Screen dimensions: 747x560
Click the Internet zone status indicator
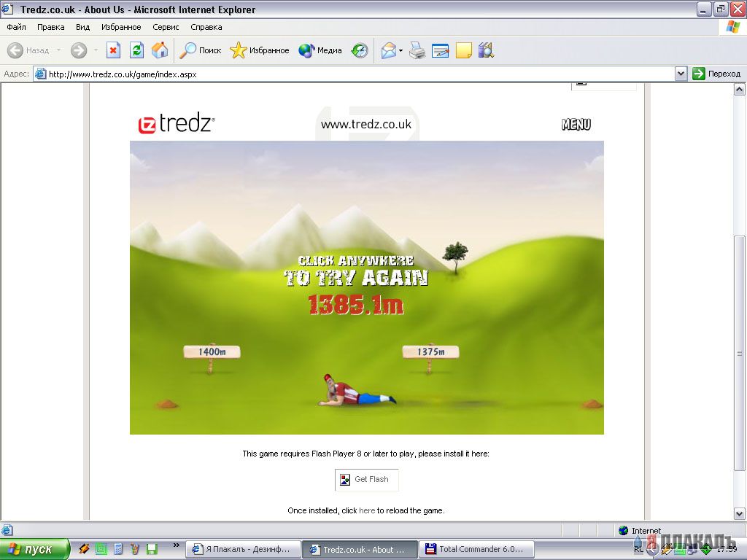click(639, 531)
